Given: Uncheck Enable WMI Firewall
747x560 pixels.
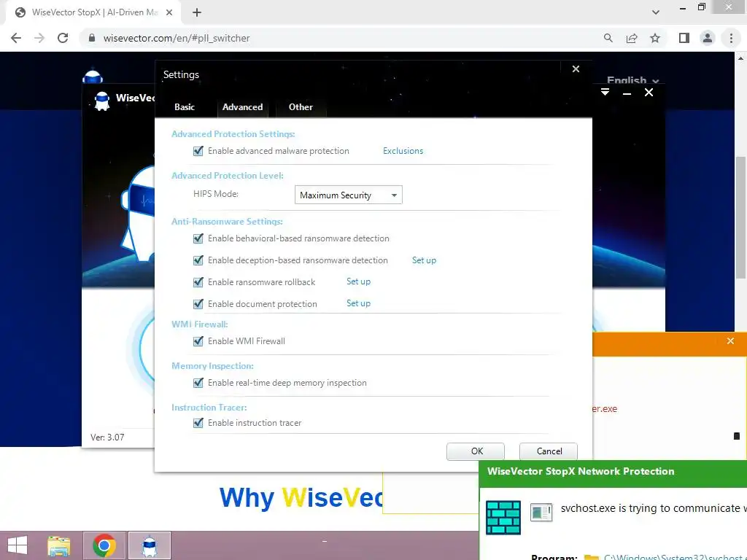Looking at the screenshot, I should click(198, 341).
